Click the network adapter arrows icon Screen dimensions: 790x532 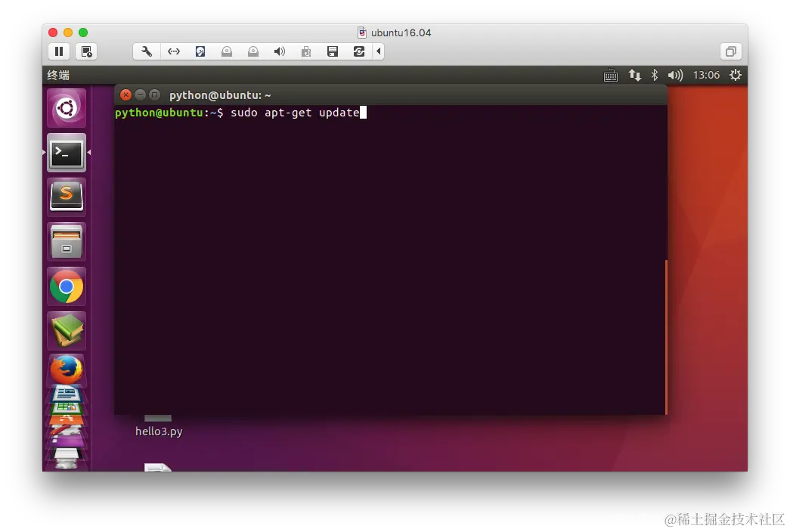click(174, 51)
